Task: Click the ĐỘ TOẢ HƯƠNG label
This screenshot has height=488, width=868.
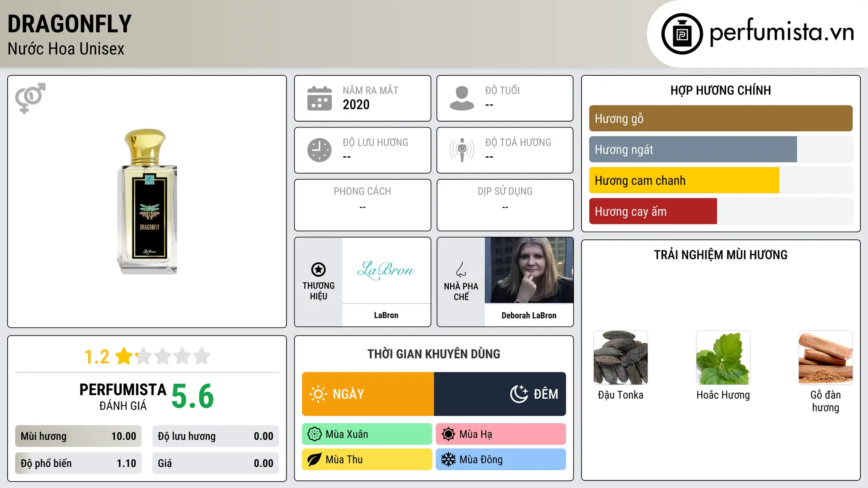Action: coord(518,142)
